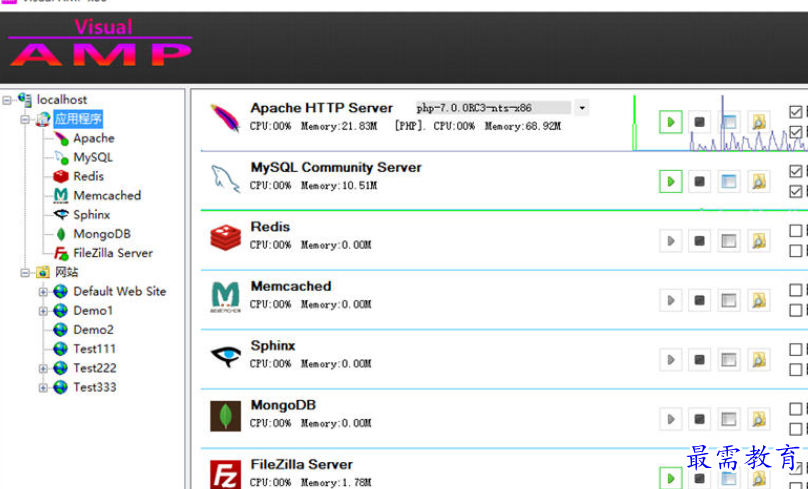
Task: Start the Apache HTTP Server service
Action: pos(670,122)
